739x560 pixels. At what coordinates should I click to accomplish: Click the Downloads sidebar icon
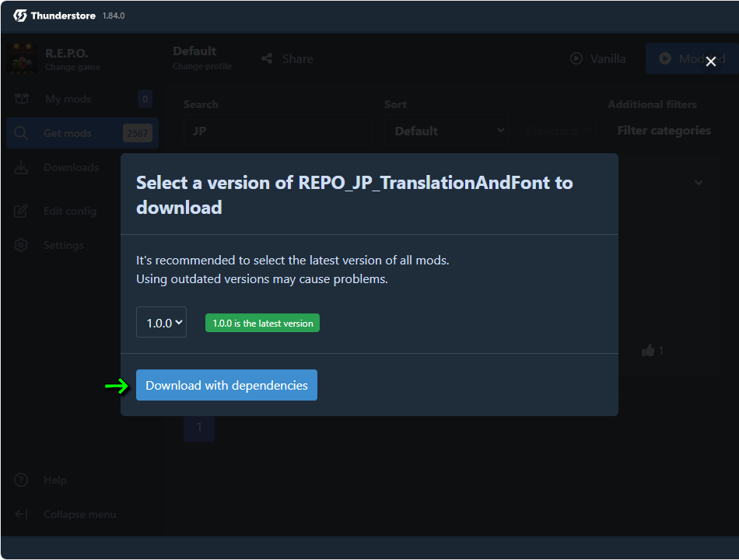(x=22, y=167)
